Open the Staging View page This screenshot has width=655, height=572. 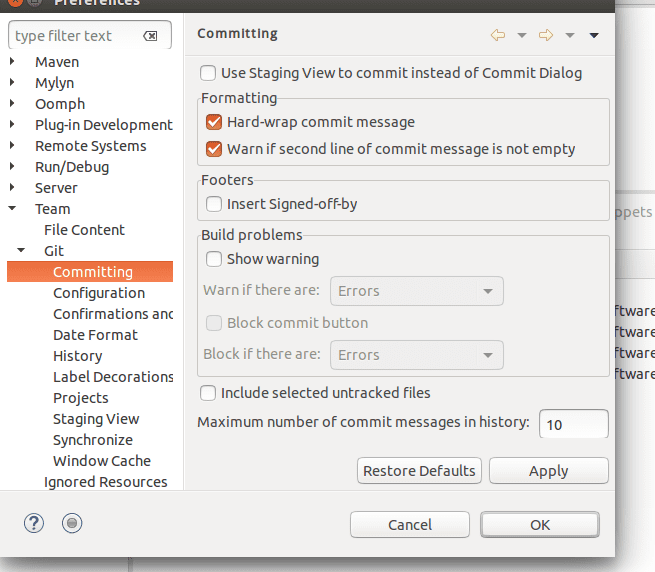[x=96, y=419]
